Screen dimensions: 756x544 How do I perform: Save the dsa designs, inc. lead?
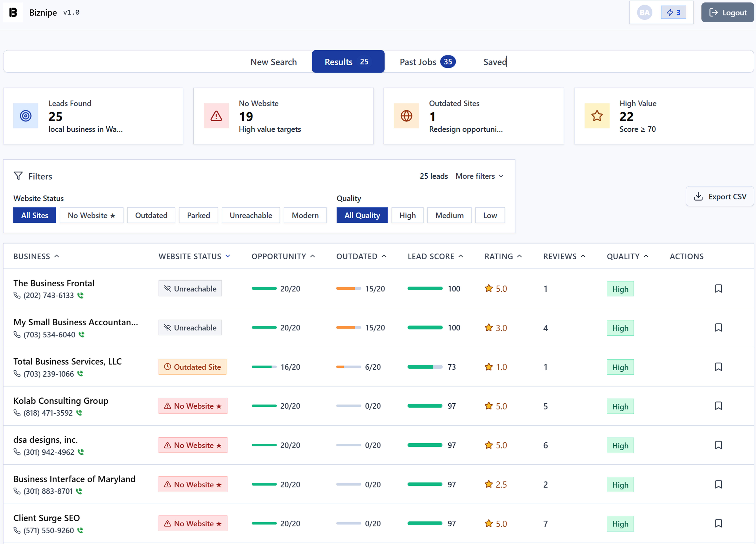click(718, 445)
